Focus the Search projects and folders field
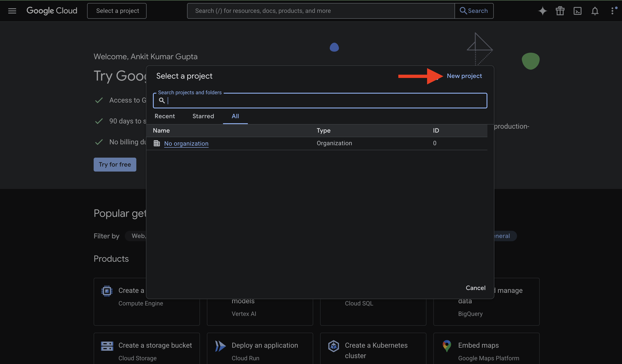 (321, 101)
